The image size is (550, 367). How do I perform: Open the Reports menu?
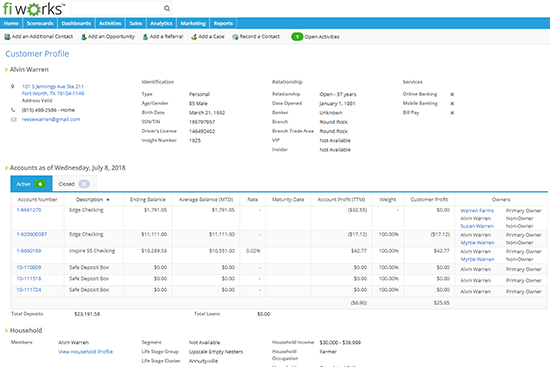223,23
